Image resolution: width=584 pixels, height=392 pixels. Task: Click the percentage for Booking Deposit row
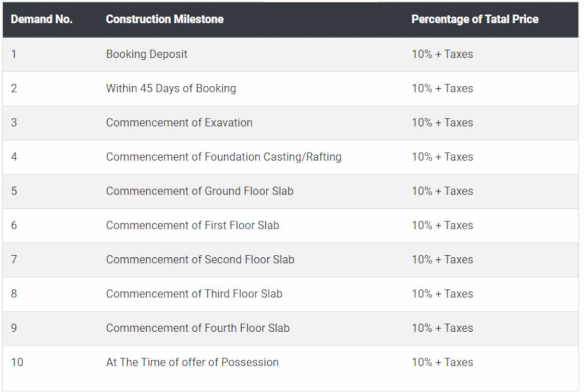pyautogui.click(x=442, y=54)
